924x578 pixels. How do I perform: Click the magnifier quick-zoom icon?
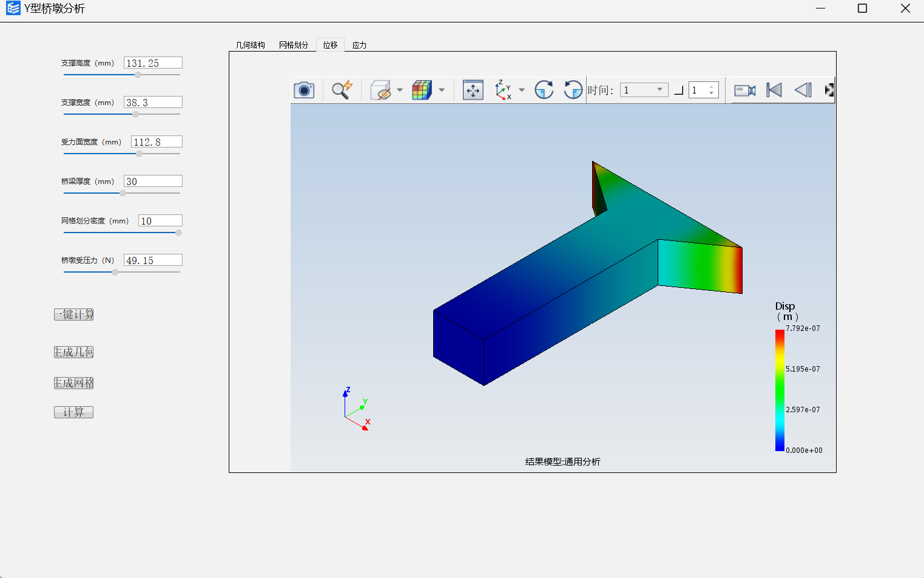click(342, 90)
